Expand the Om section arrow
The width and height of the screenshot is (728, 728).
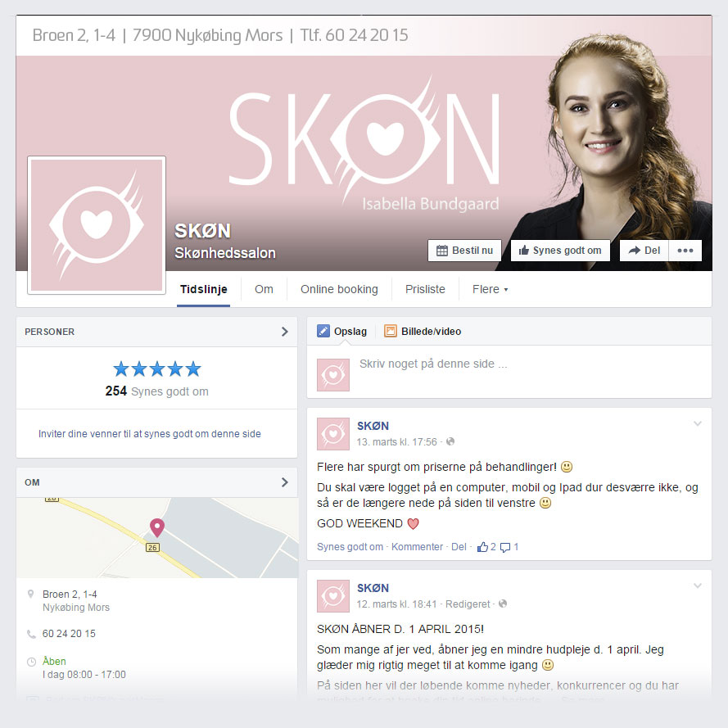pos(285,482)
